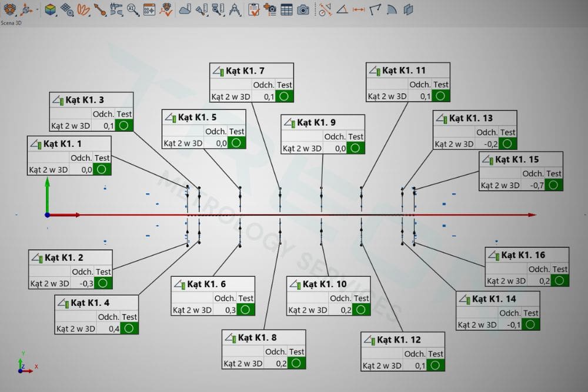Open dropdown arrow beside coordinate axes icon
Image resolution: width=588 pixels, height=392 pixels.
pos(37,10)
